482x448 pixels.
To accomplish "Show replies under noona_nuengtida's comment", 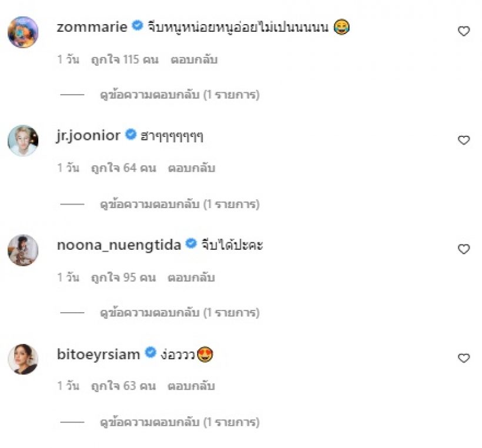I will coord(180,313).
